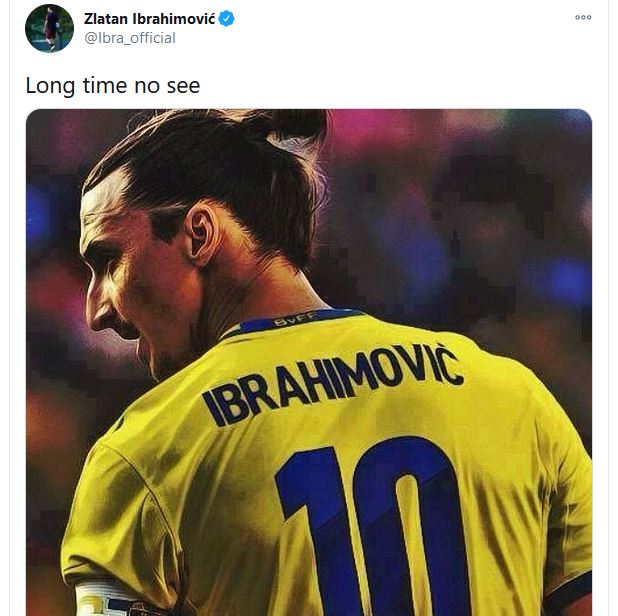Click the Zlatan Ibrahimović display name

tap(150, 19)
